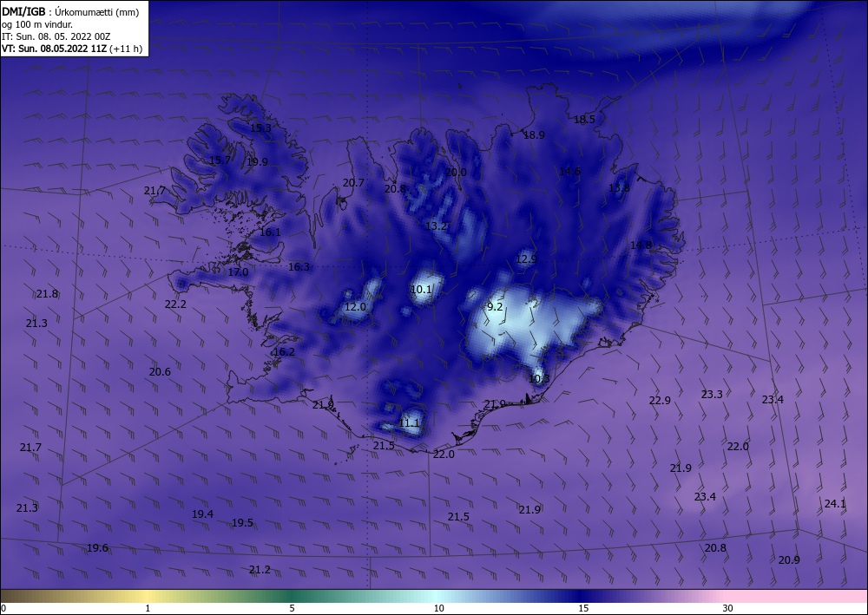
Task: Click the 30 tick on the color scale
Action: (x=728, y=608)
